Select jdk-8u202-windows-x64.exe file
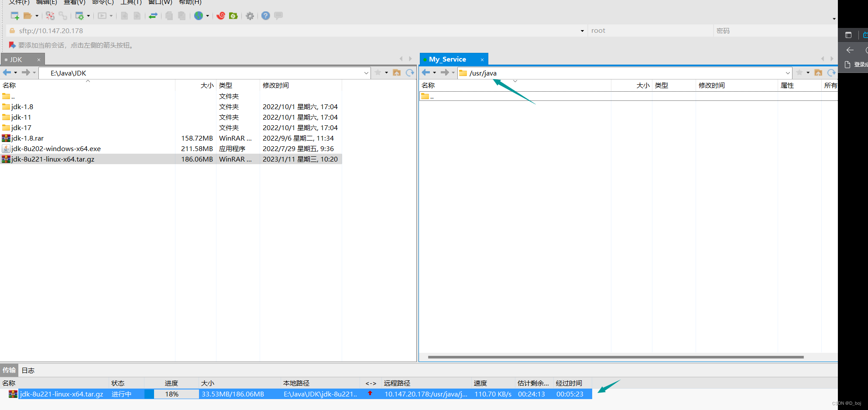Screen dimensions: 868x410 [56, 148]
